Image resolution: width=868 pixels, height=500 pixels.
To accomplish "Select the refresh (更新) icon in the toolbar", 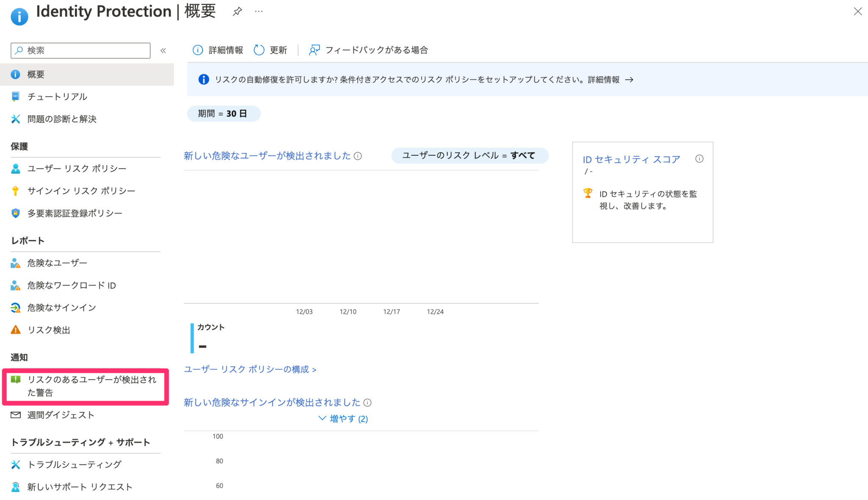I will 259,50.
